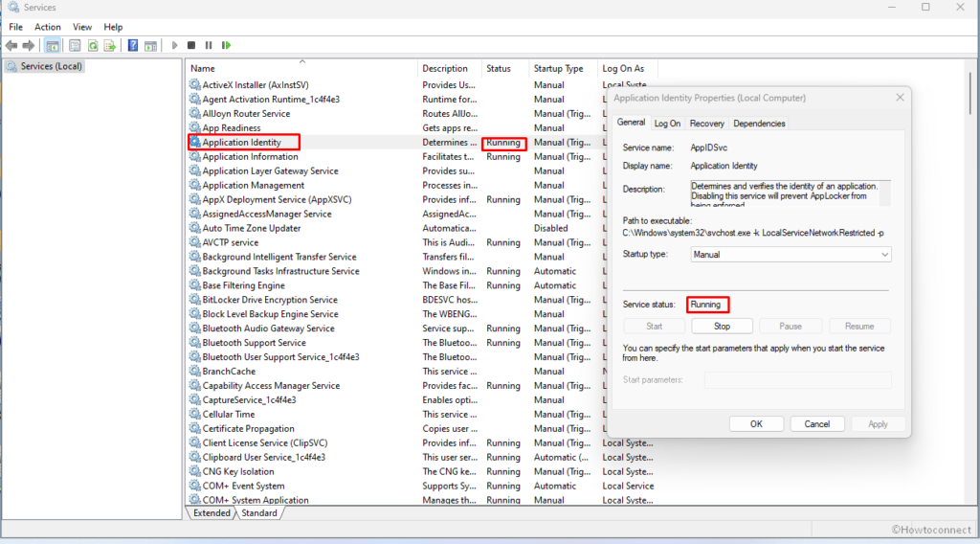This screenshot has width=980, height=544.
Task: Switch to the Extended view tab
Action: tap(212, 512)
